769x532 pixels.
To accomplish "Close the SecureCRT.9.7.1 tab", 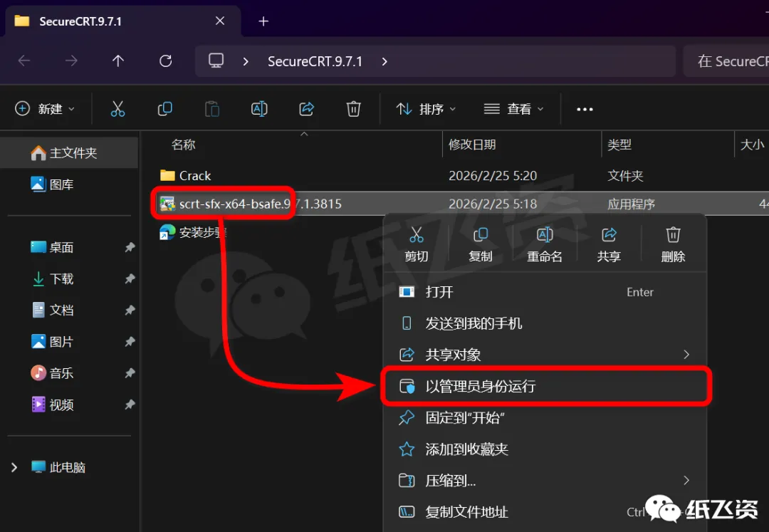I will (220, 21).
